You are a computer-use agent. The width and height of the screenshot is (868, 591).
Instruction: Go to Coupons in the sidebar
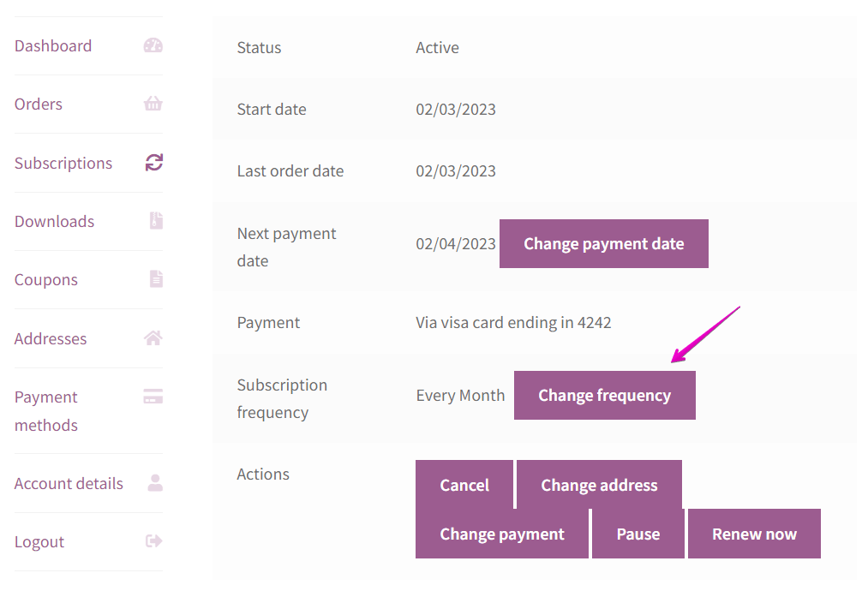click(45, 279)
